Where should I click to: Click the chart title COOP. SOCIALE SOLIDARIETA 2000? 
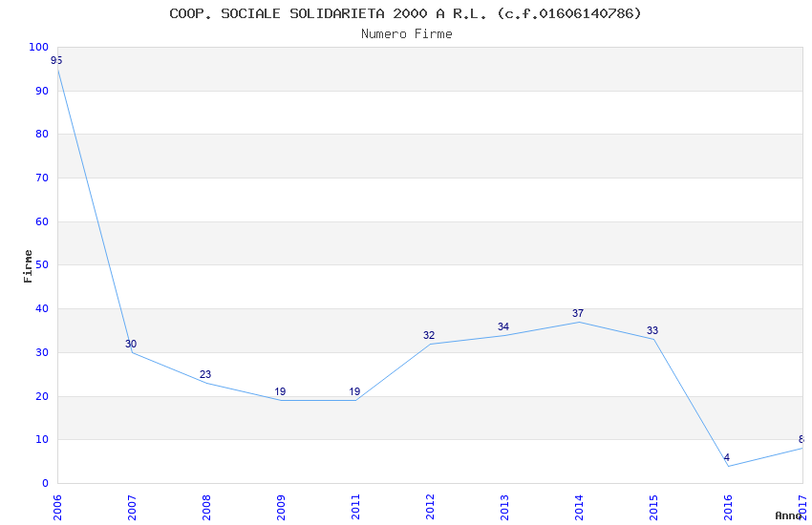pyautogui.click(x=405, y=13)
